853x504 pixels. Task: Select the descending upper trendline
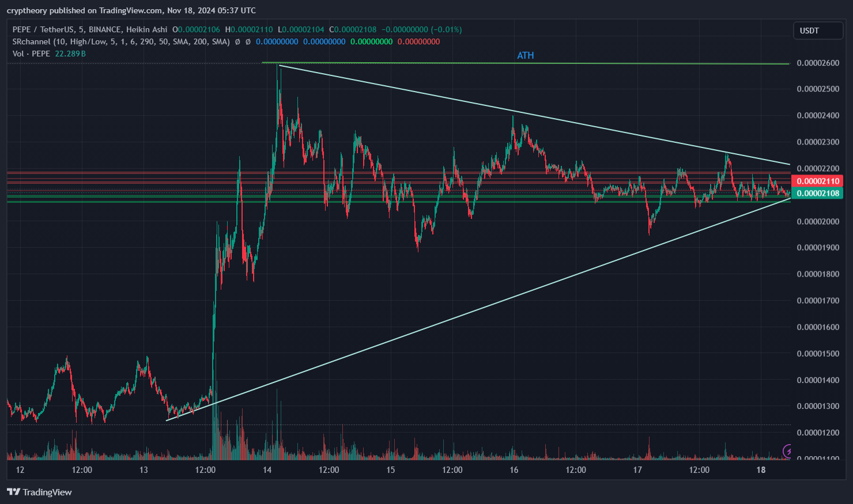pyautogui.click(x=534, y=115)
